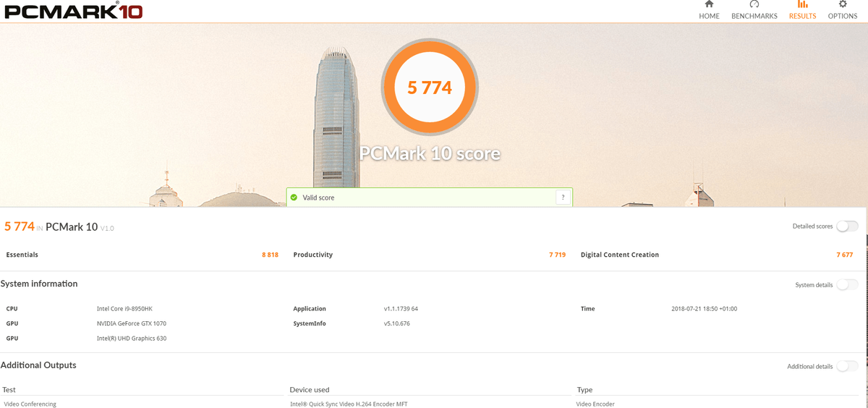
Task: Select the Video Conferencing test row
Action: [x=30, y=404]
